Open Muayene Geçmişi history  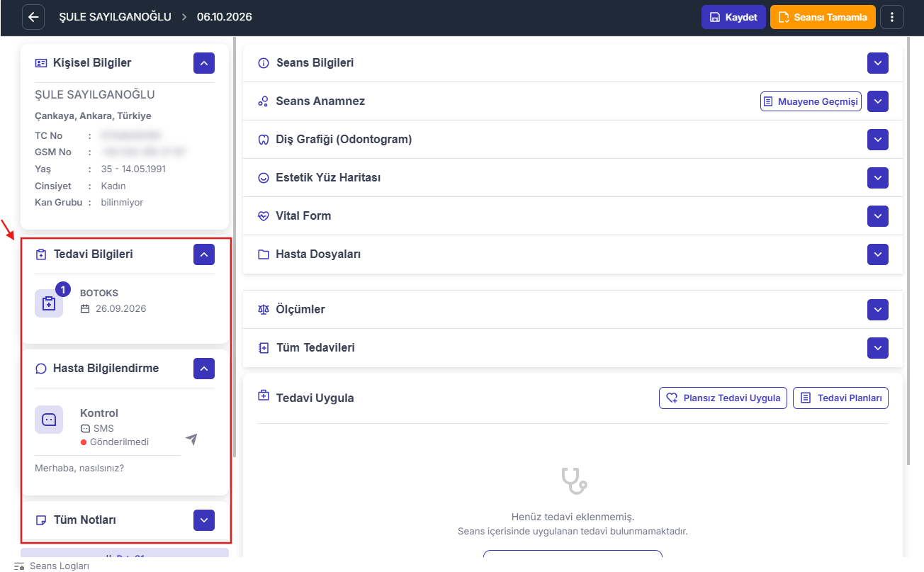811,101
